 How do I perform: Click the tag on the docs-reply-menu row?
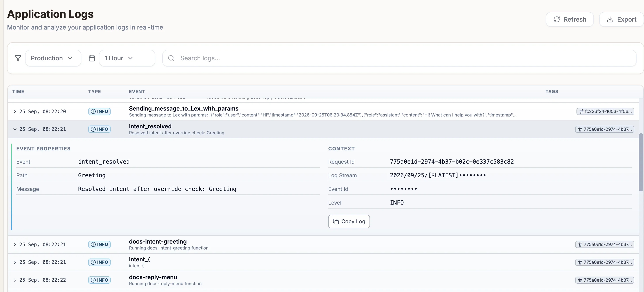[x=604, y=280]
